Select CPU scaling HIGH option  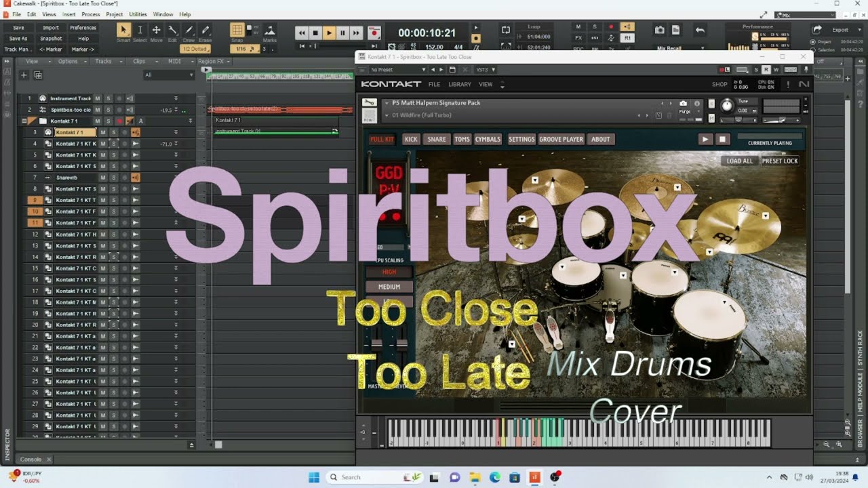(x=389, y=272)
